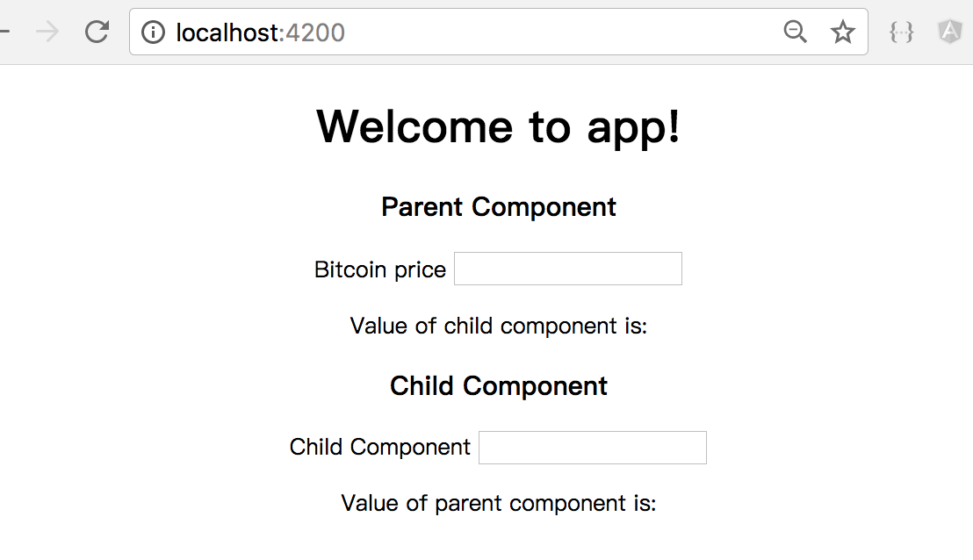The width and height of the screenshot is (973, 560).
Task: Click the Welcome to app! heading
Action: click(499, 126)
